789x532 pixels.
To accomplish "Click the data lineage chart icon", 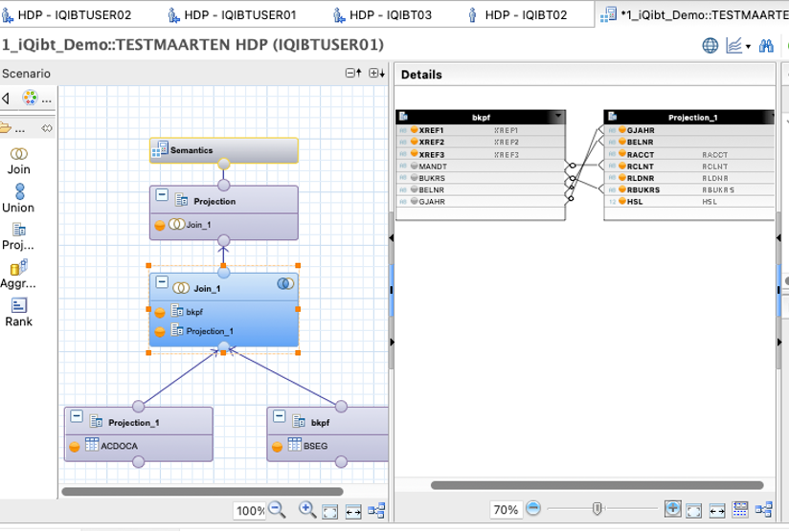I will 734,46.
